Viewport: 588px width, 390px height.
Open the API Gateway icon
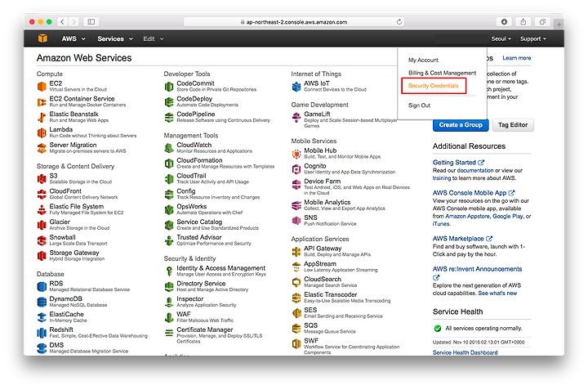click(296, 252)
